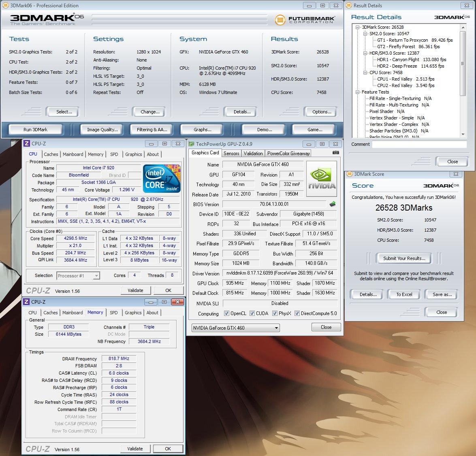Click the Futuremark Corporation logo
The width and height of the screenshot is (476, 456).
[x=305, y=20]
